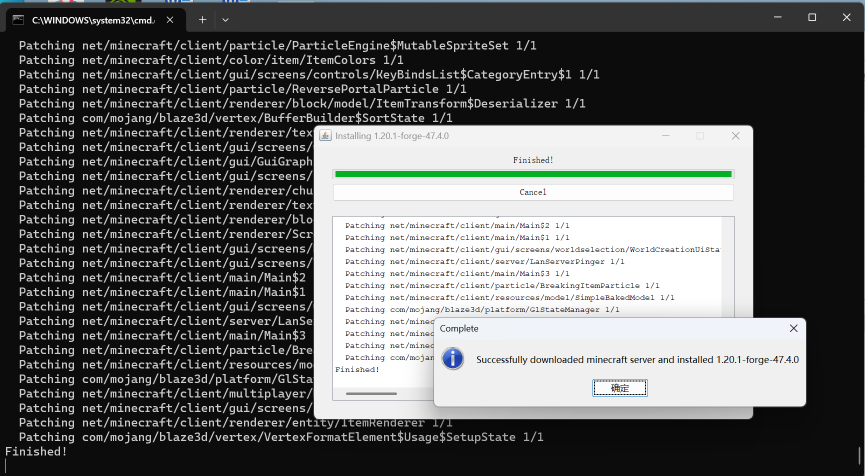
Task: Minimize the Forge installer window
Action: click(x=666, y=136)
